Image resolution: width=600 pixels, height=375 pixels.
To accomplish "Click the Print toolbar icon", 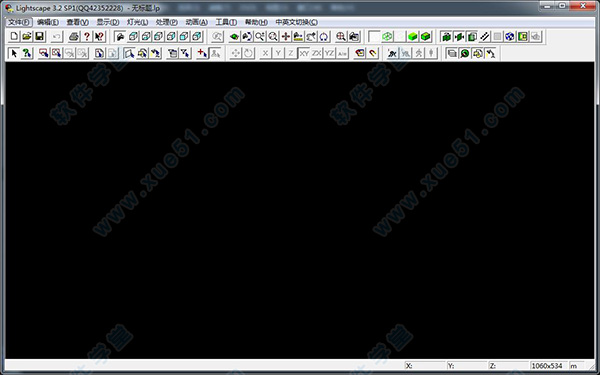I will point(74,36).
